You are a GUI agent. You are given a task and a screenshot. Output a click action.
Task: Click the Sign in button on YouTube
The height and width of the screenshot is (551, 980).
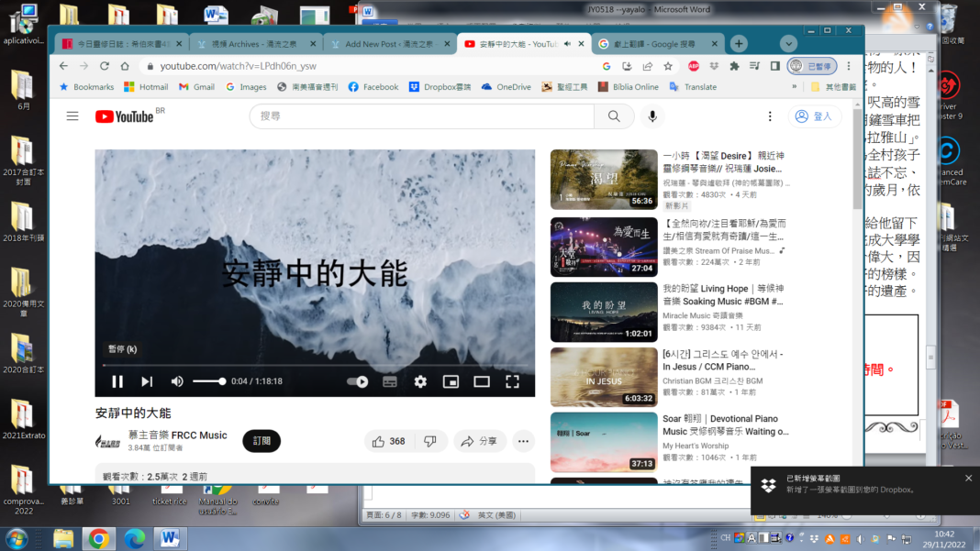pos(814,116)
